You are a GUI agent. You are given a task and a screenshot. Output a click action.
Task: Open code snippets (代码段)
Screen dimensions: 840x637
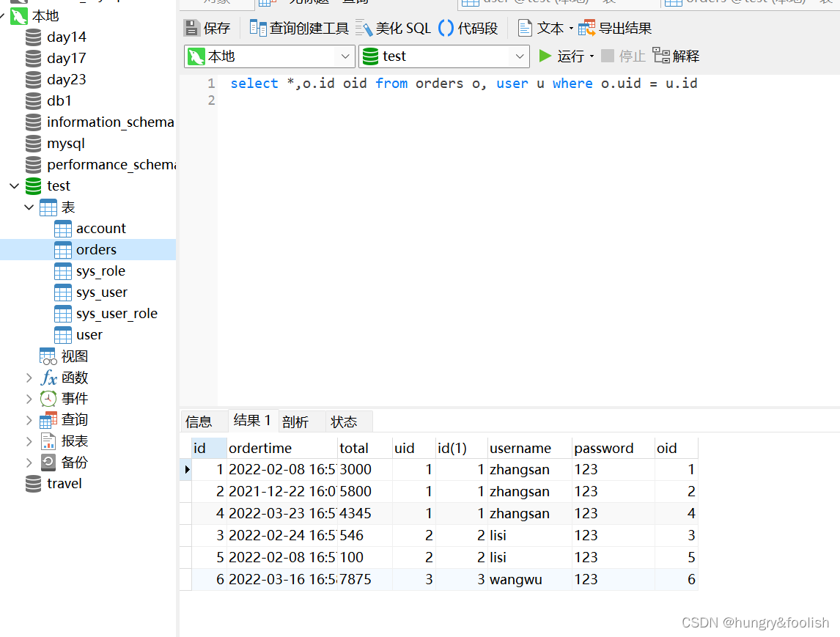(x=468, y=28)
